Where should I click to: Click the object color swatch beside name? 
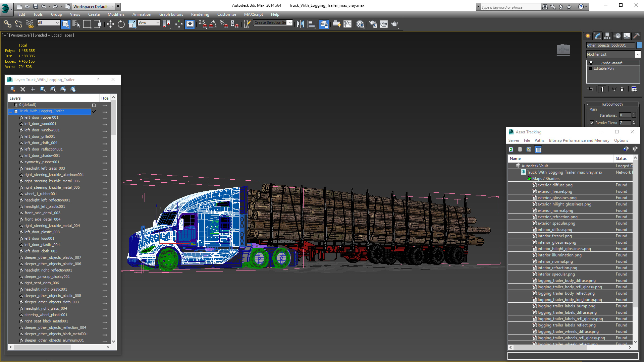[639, 45]
